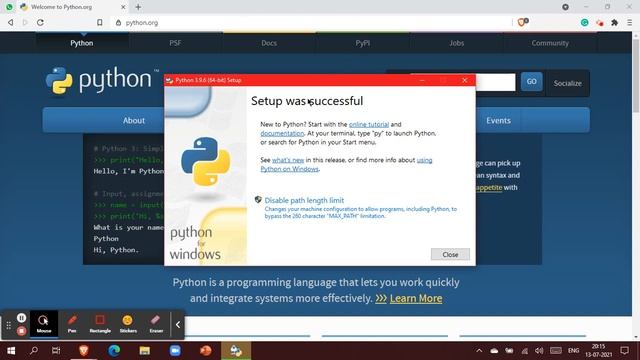Open Task View on the taskbar

click(56, 351)
